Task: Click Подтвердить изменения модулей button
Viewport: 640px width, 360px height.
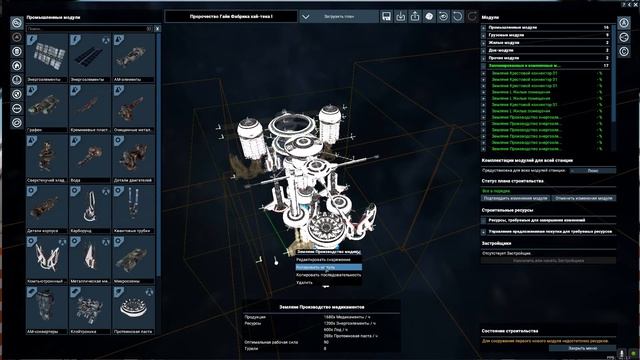Action: 515,198
